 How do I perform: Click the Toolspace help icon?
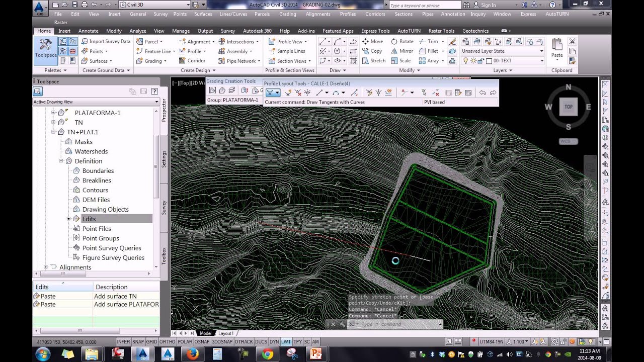(154, 91)
